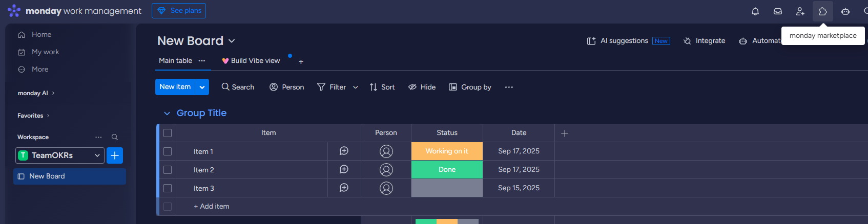
Task: Open Sort options
Action: pyautogui.click(x=382, y=87)
